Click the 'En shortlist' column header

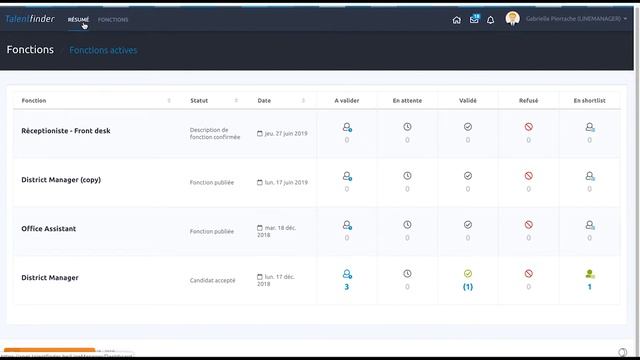[589, 100]
